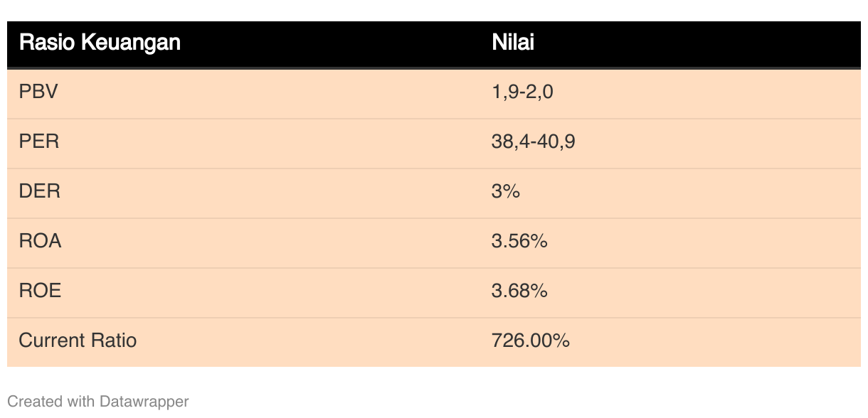This screenshot has height=418, width=868.
Task: Click the DER value 3%
Action: [506, 192]
